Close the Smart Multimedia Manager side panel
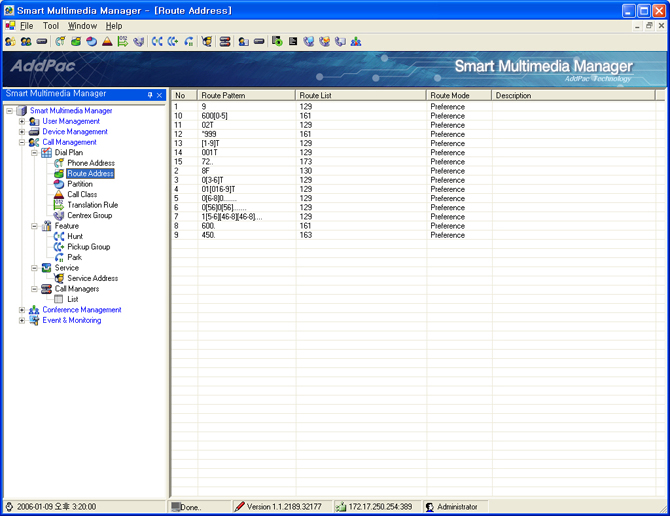Screen dimensions: 670x516 coord(160,95)
